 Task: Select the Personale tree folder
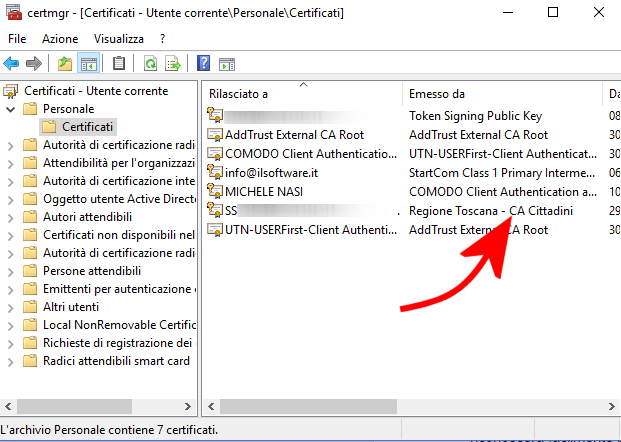tap(69, 109)
